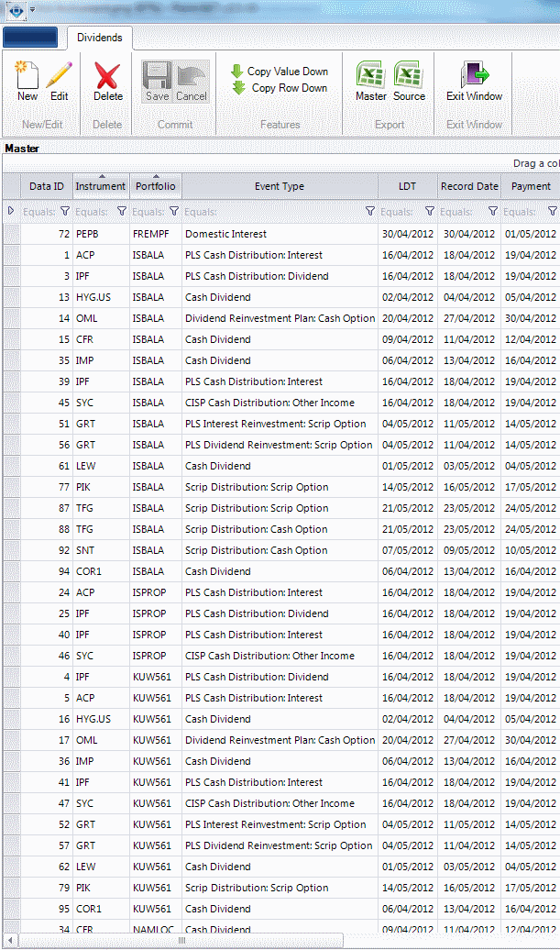
Task: Open the application menu icon in the title bar
Action: tap(16, 10)
